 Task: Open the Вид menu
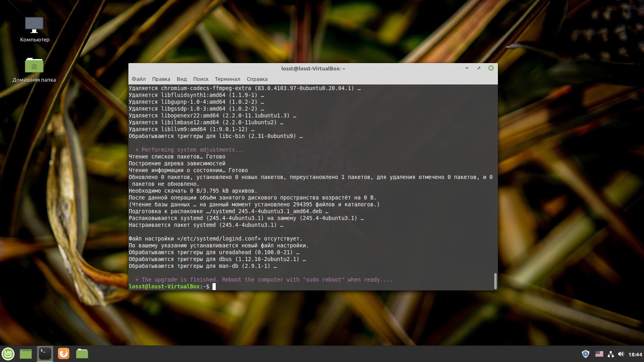pyautogui.click(x=182, y=79)
